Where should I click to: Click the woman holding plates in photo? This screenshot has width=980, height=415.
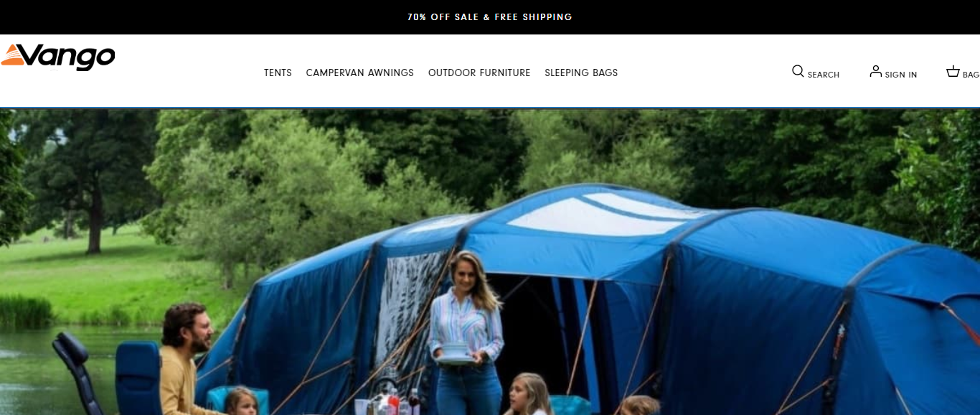(x=466, y=332)
